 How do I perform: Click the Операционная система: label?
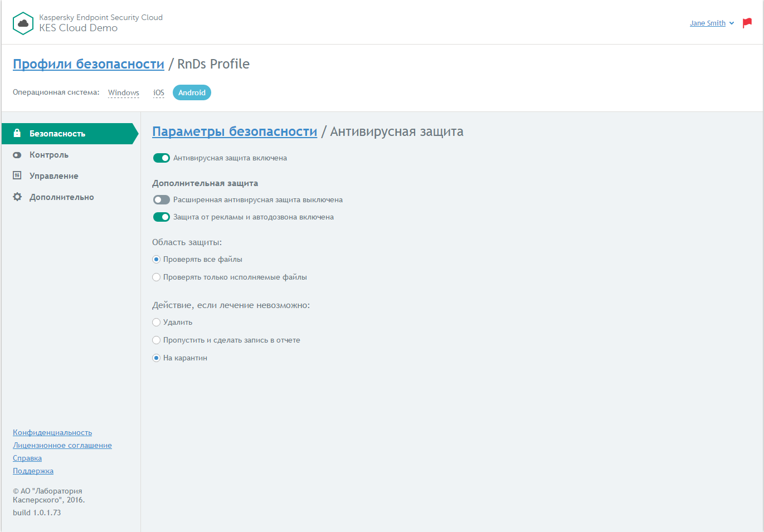point(56,92)
